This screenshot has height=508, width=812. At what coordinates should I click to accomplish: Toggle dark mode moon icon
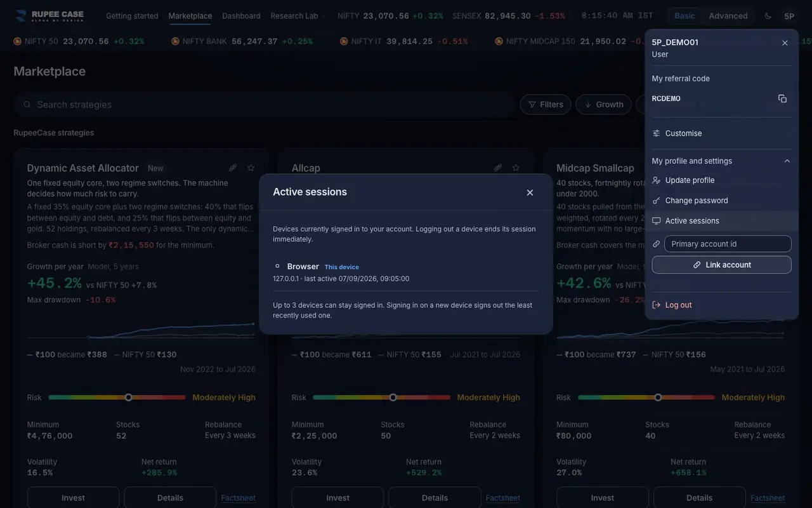pyautogui.click(x=768, y=16)
